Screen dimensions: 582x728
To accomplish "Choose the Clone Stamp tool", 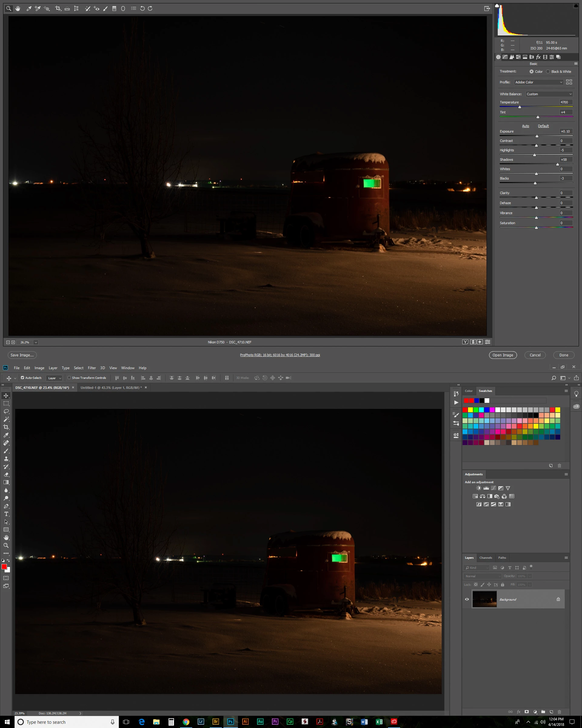I will pos(6,459).
